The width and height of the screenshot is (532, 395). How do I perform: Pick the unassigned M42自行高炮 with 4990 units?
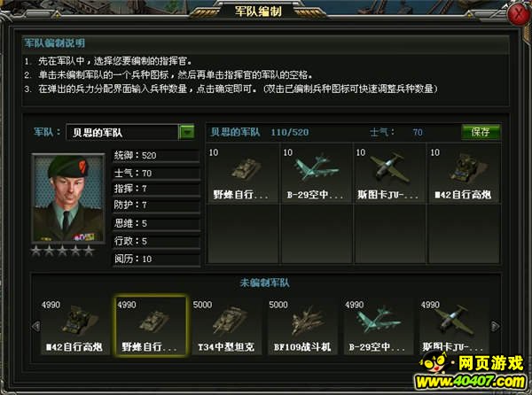(x=75, y=326)
